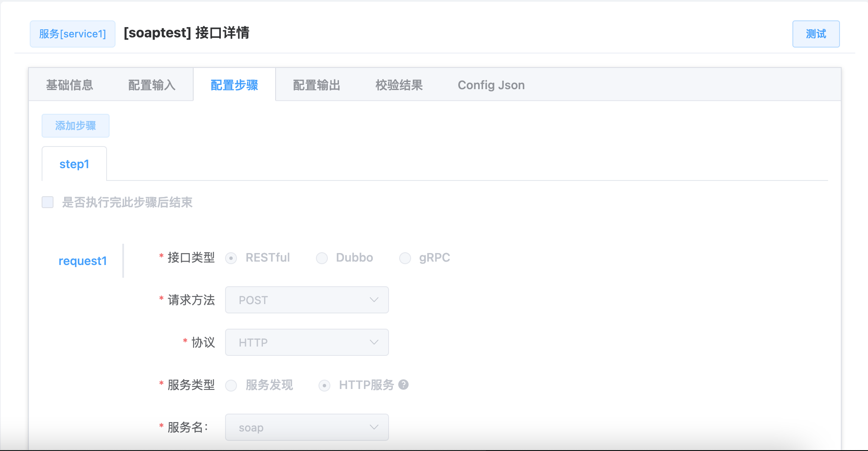Viewport: 868px width, 451px height.
Task: Select the RESTful radio button
Action: pos(231,258)
